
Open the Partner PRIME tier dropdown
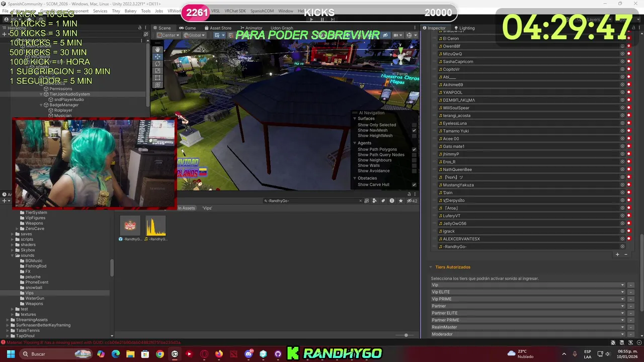(x=528, y=320)
